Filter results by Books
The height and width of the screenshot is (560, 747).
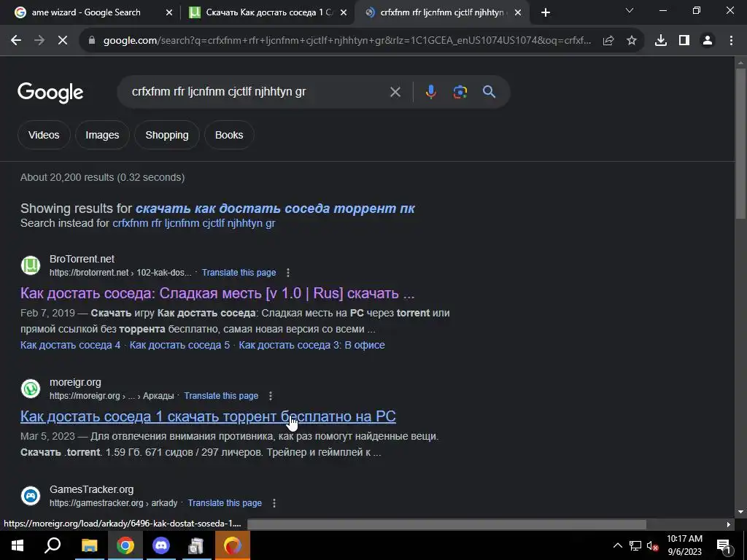[x=229, y=135]
